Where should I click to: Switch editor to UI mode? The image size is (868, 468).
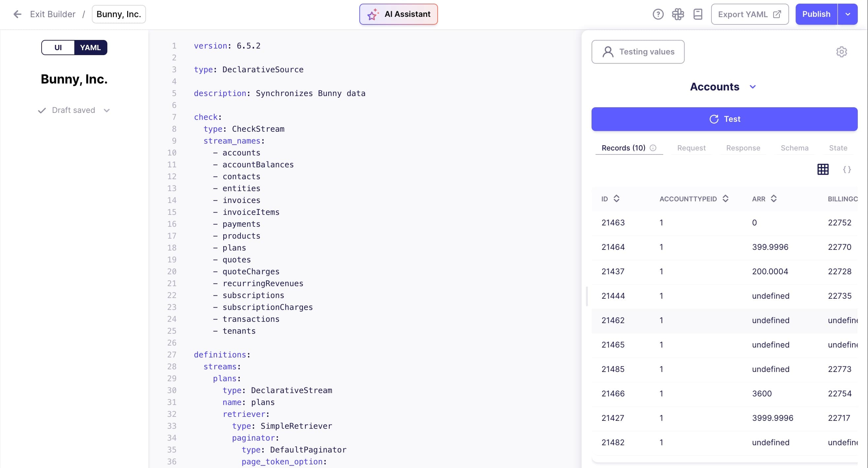pos(58,48)
